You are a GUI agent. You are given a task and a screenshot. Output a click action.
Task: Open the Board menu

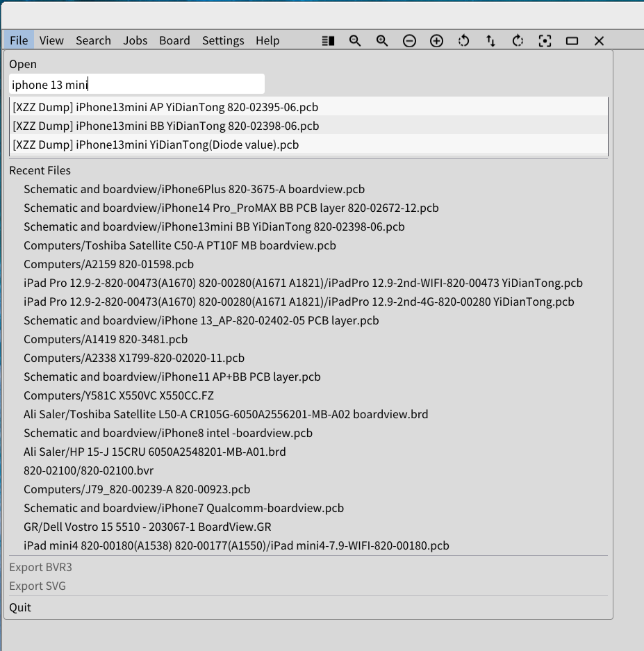175,40
